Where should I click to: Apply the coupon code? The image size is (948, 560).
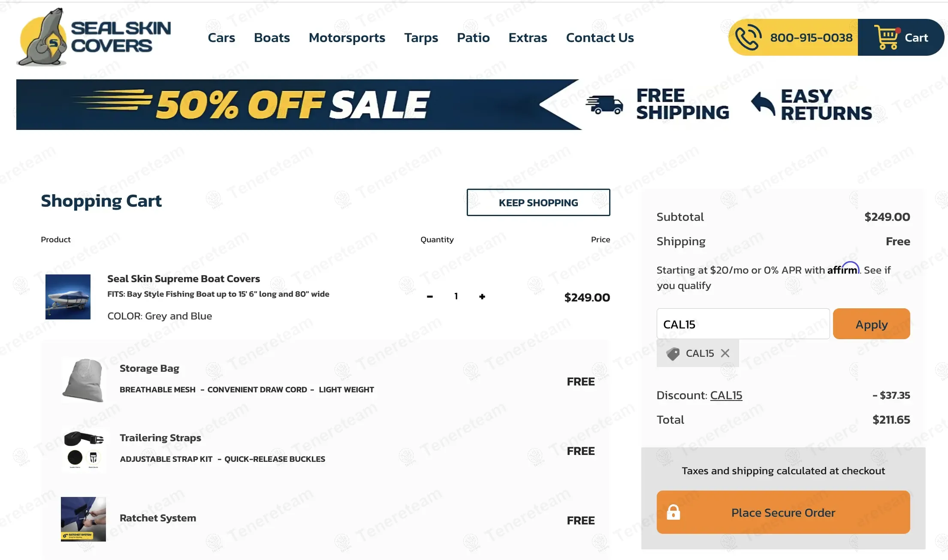pyautogui.click(x=871, y=324)
